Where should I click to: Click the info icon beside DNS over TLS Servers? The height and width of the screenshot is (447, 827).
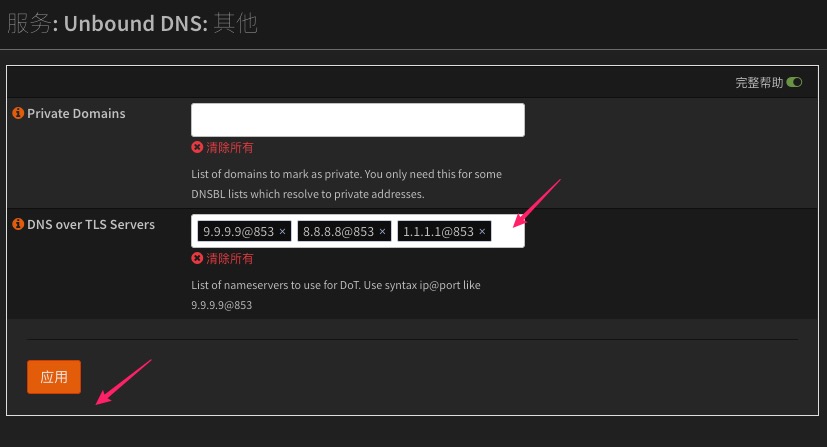pos(18,225)
